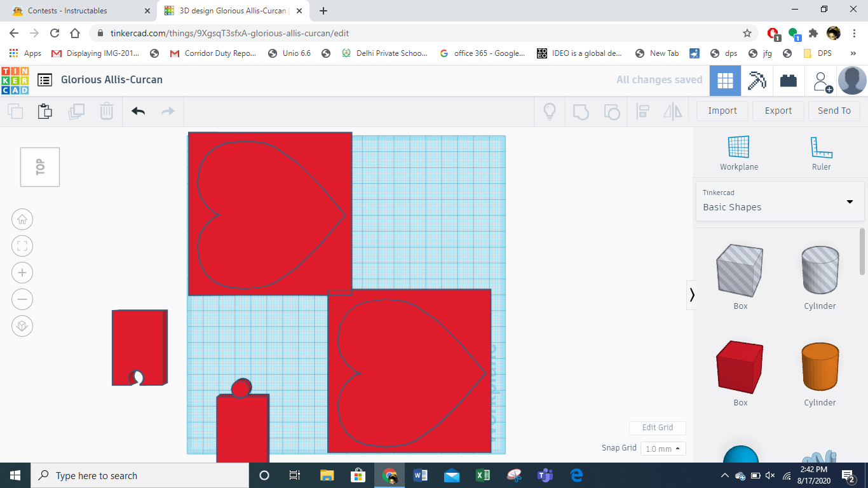Click the shapes panel scrollbar
Image resolution: width=868 pixels, height=488 pixels.
[x=862, y=252]
